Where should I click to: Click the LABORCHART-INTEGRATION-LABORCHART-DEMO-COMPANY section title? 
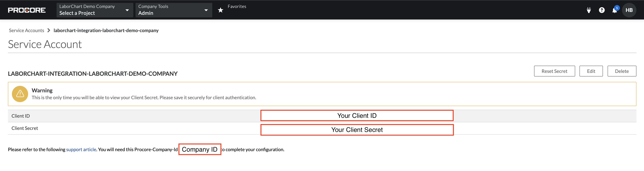[93, 74]
